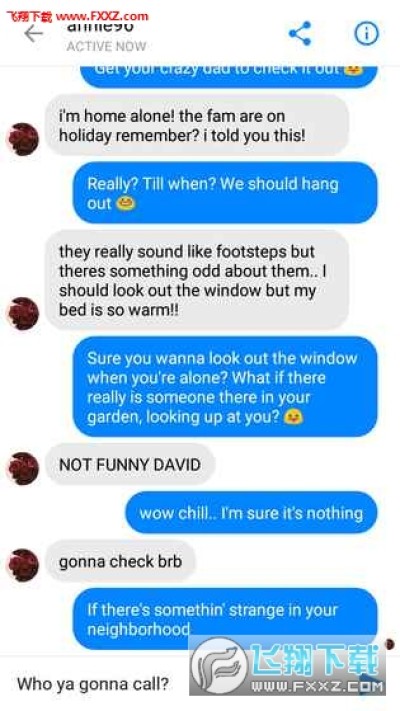
Task: Select the "Really? Till when?" blue bubble
Action: (225, 193)
